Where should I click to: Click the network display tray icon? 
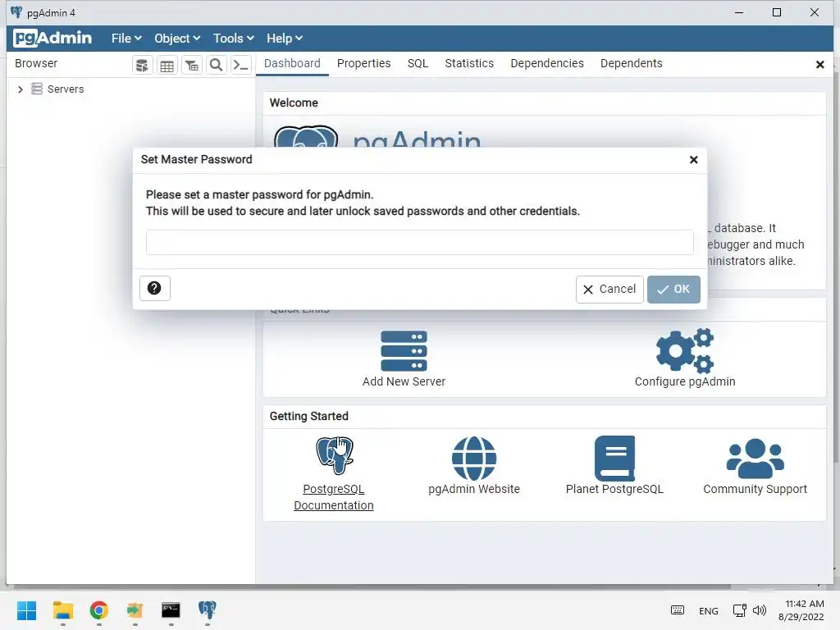(739, 610)
